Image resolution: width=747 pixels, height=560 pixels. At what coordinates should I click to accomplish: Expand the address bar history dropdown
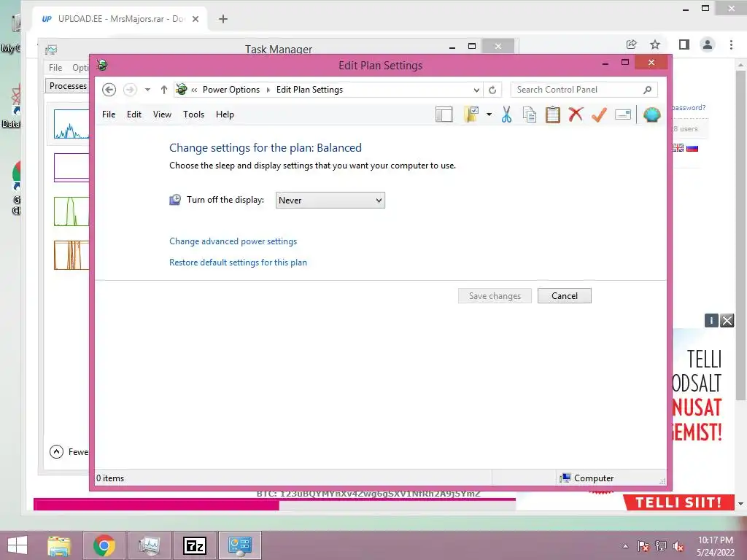[x=476, y=90]
